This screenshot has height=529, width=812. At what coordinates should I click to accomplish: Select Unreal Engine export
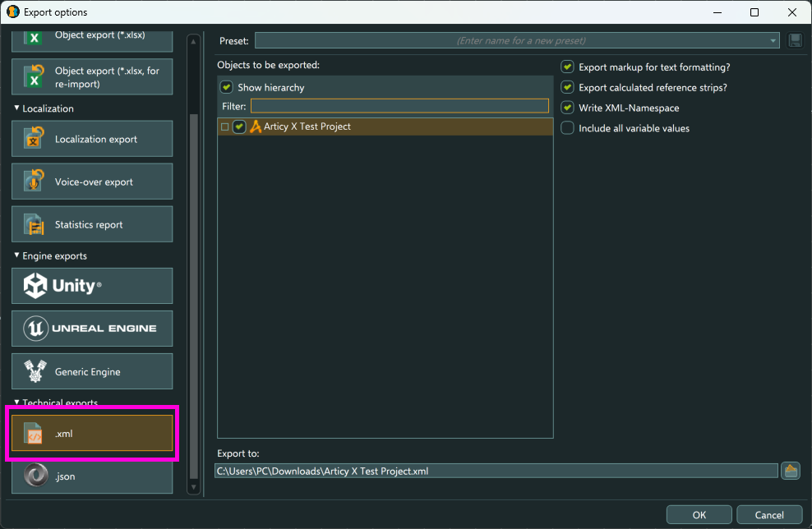tap(92, 329)
